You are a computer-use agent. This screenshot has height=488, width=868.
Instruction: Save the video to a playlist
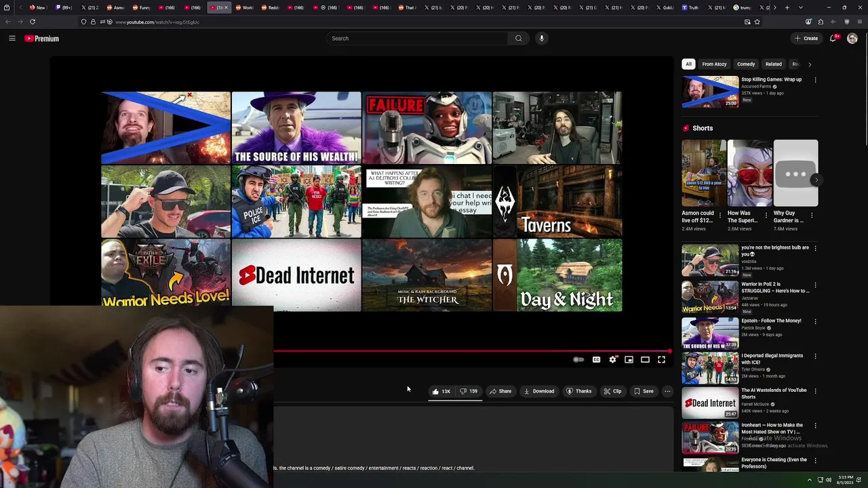pyautogui.click(x=644, y=391)
